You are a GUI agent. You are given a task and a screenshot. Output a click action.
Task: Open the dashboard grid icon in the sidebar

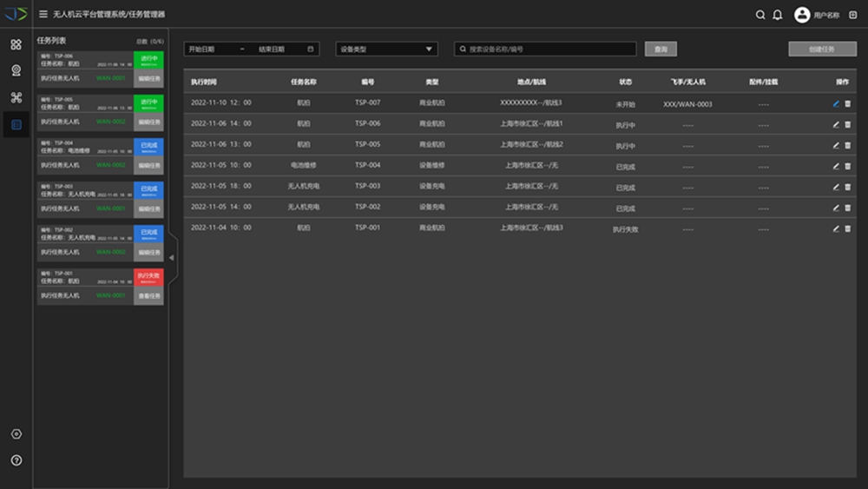click(16, 44)
